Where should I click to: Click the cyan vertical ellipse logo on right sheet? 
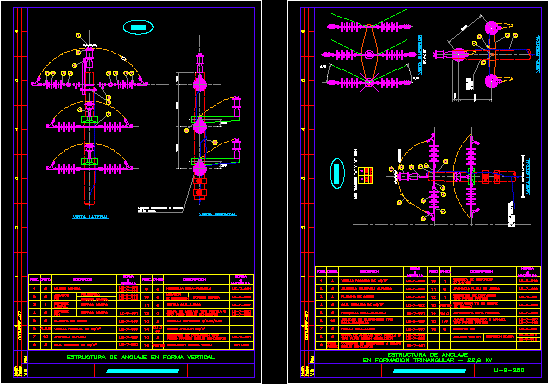[337, 173]
